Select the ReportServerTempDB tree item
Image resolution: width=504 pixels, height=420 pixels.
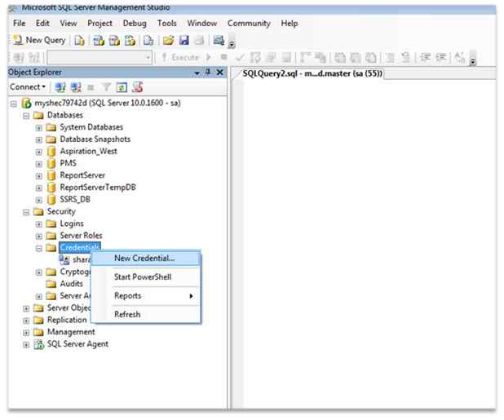click(98, 188)
